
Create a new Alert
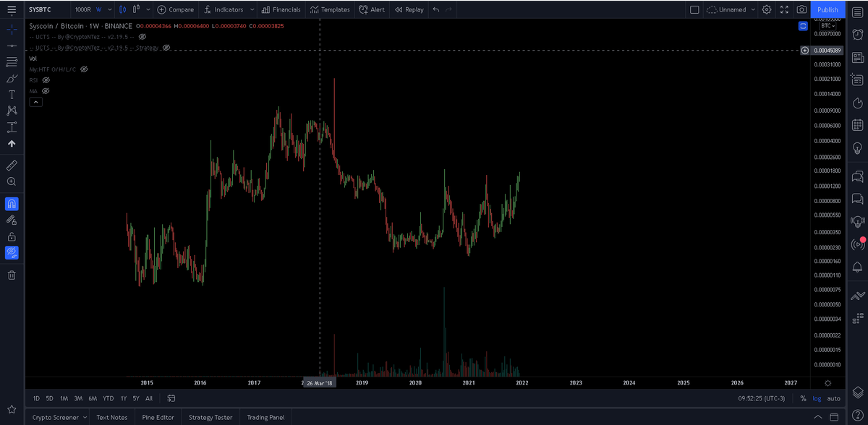pyautogui.click(x=372, y=9)
